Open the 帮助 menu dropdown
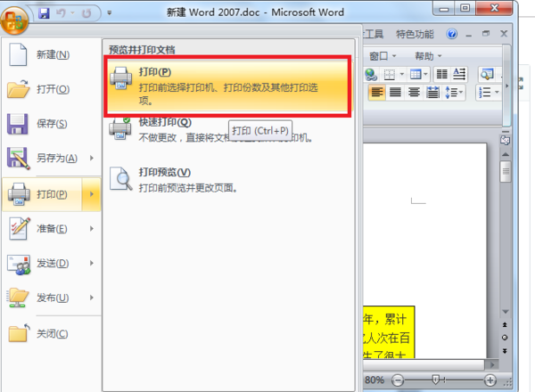This screenshot has width=535, height=392. pos(428,55)
